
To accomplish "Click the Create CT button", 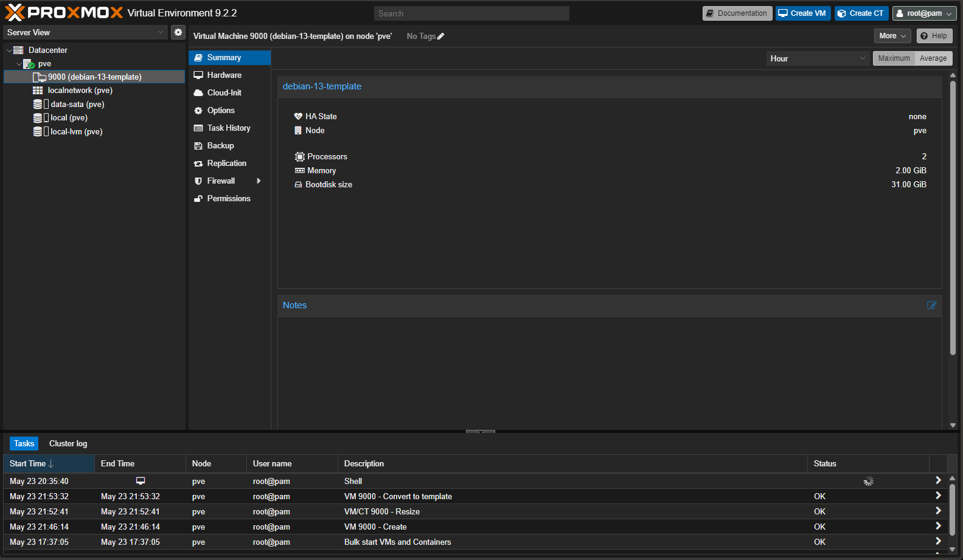I will [861, 13].
